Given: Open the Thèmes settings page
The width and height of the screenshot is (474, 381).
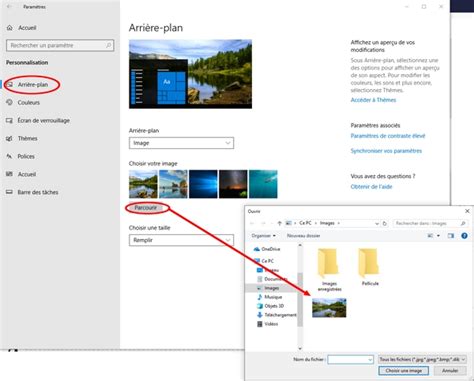Looking at the screenshot, I should click(x=27, y=138).
